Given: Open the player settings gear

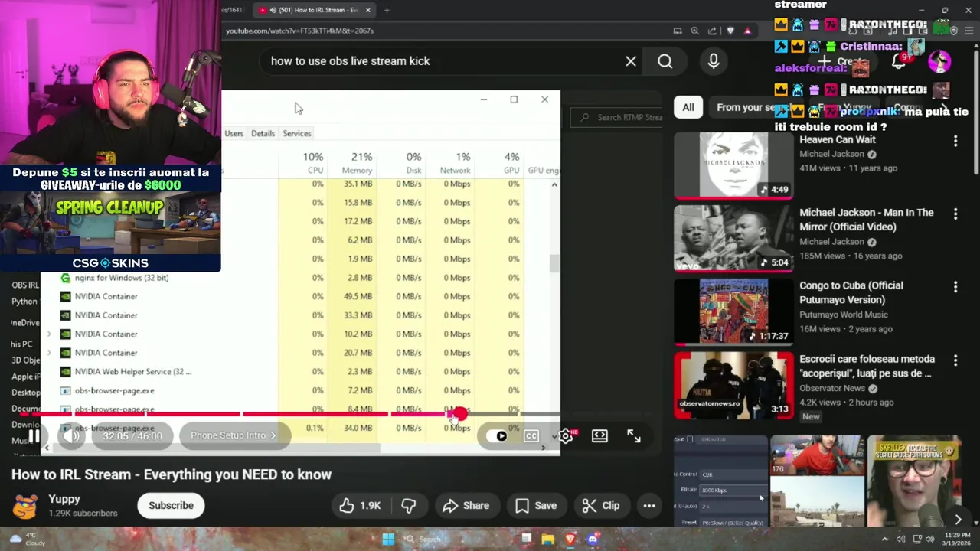Looking at the screenshot, I should click(566, 436).
